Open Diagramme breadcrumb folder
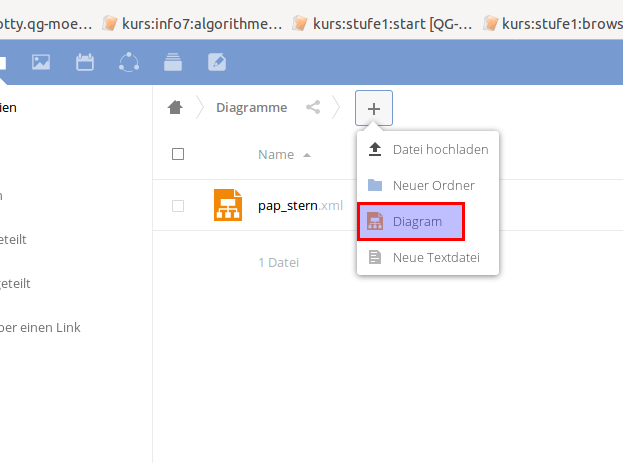Viewport: 623px width, 463px height. click(x=252, y=108)
